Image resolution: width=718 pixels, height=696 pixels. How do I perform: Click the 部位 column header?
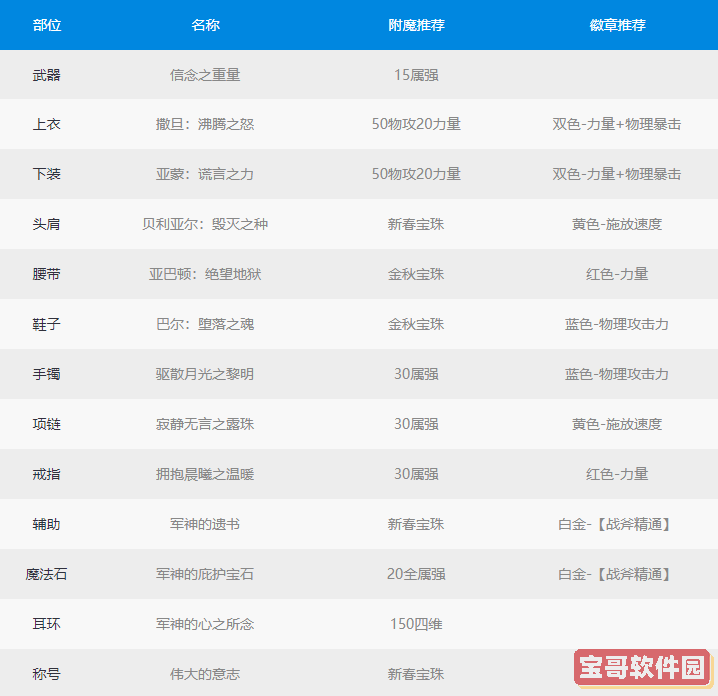click(47, 25)
